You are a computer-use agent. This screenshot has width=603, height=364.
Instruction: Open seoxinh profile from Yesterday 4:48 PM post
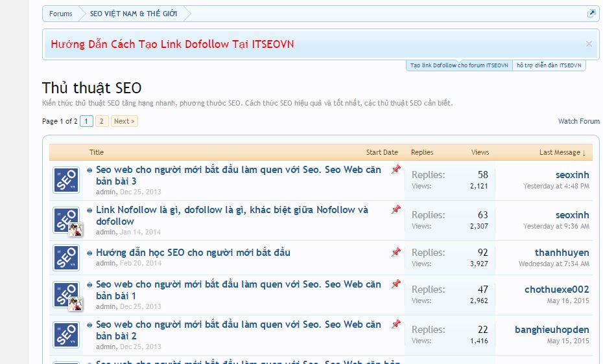pyautogui.click(x=573, y=175)
